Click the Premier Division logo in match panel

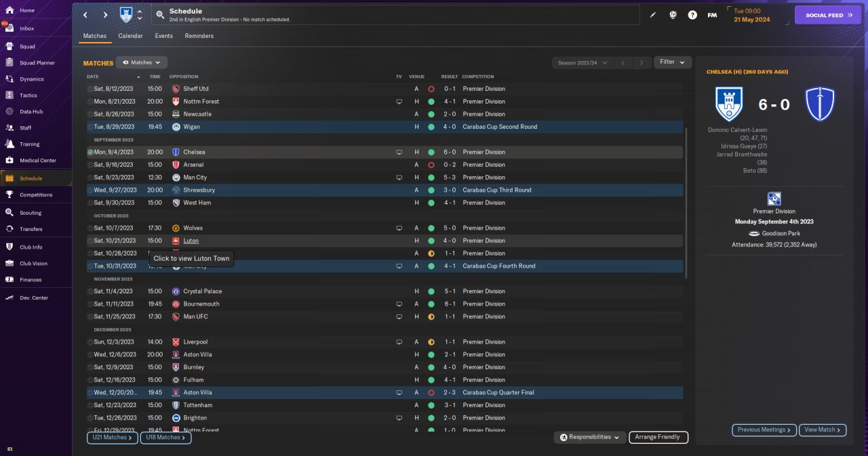tap(774, 199)
